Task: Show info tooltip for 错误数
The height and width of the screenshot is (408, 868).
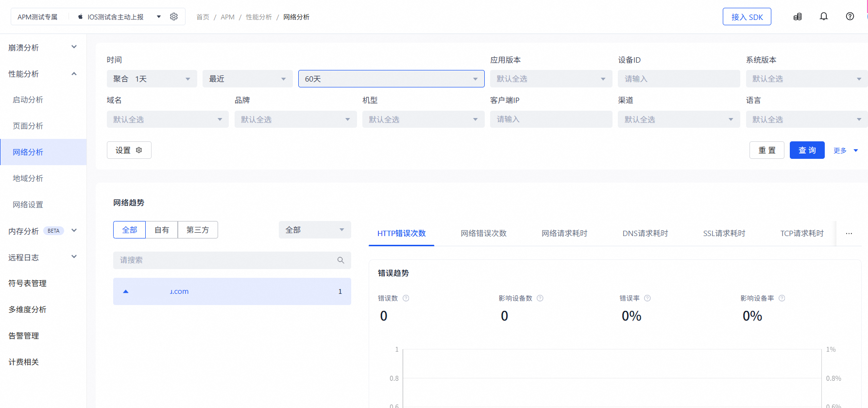Action: tap(406, 298)
